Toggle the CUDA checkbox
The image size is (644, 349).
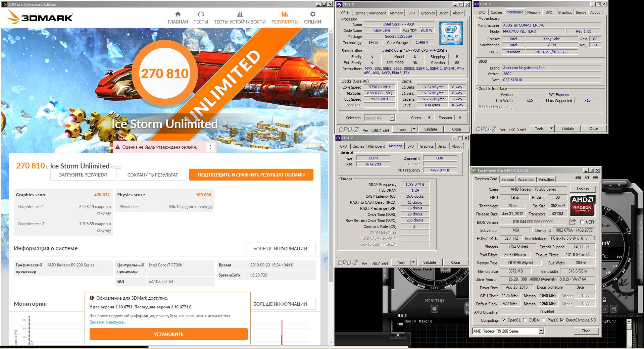point(525,320)
